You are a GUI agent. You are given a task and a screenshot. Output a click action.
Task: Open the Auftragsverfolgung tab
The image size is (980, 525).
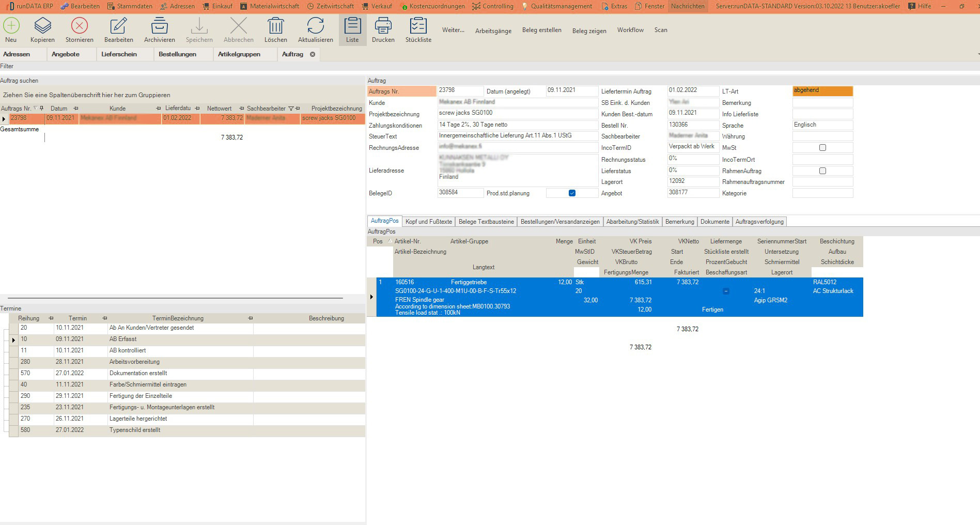[x=759, y=222]
